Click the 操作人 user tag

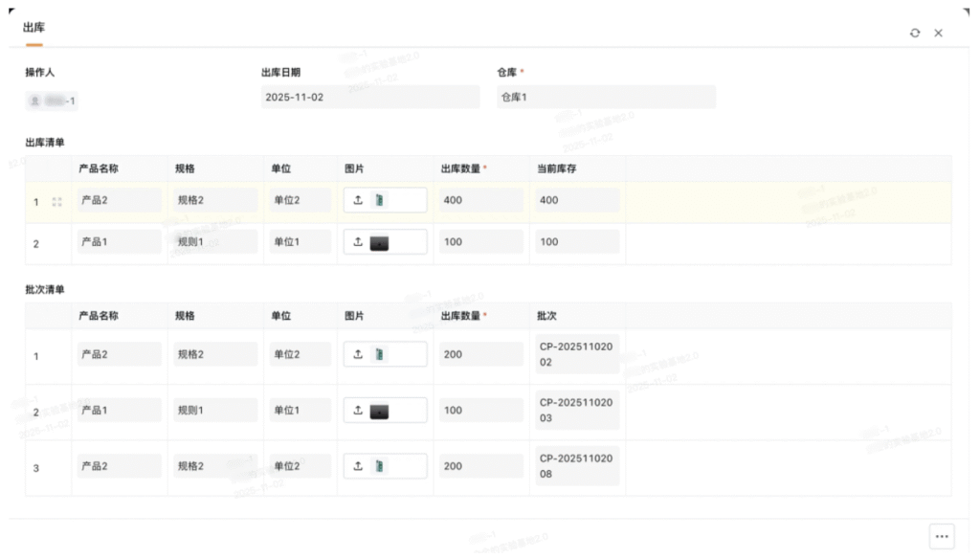[53, 101]
